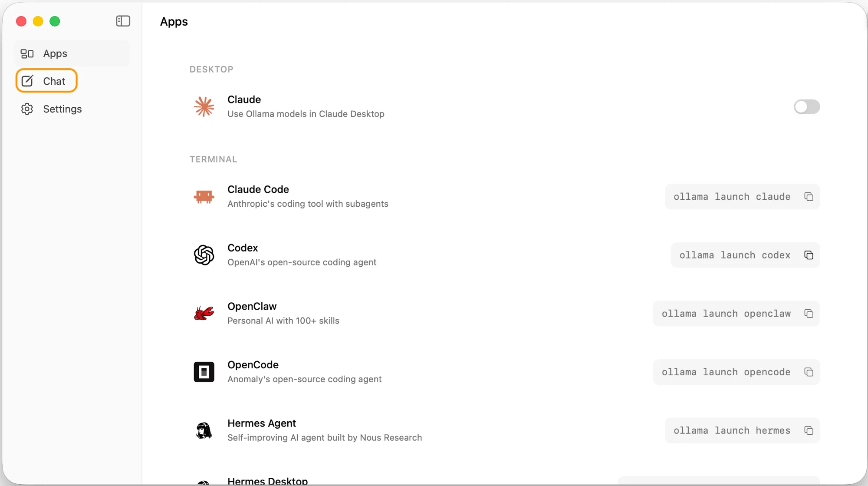The width and height of the screenshot is (868, 486).
Task: Minimize the window with yellow button
Action: [38, 21]
